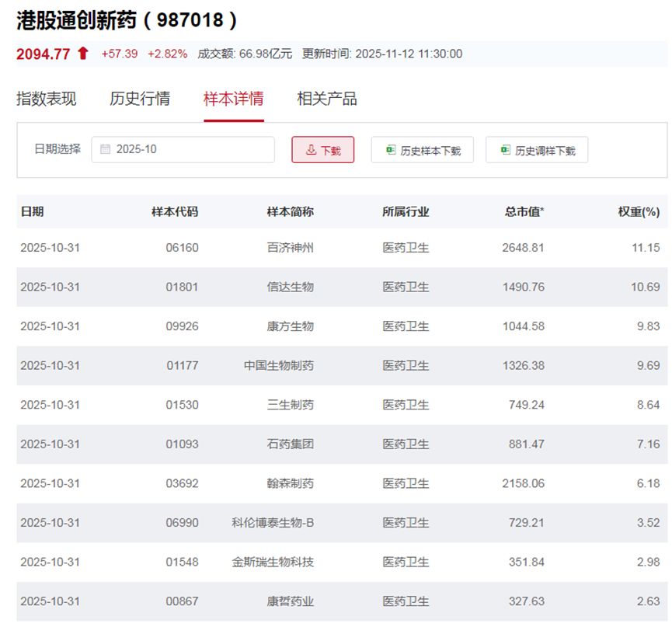Screen dimensions: 672x627
Task: Click the download arrow icon on 下载
Action: click(311, 150)
